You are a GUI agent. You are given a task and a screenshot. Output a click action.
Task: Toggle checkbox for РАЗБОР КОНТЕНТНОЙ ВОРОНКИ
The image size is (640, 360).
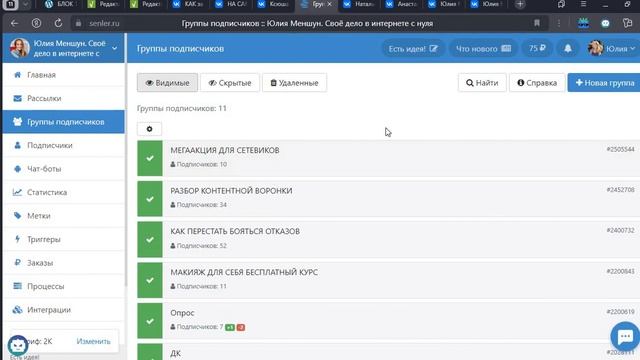(150, 199)
